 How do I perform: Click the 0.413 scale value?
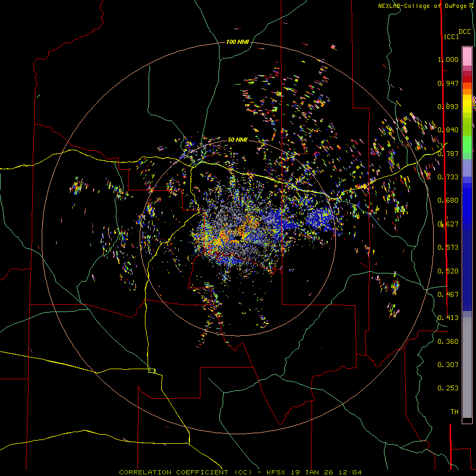point(448,318)
